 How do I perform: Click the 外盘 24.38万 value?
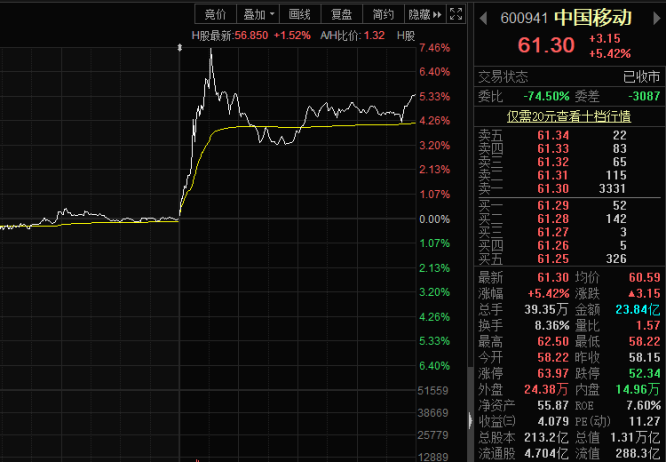click(x=546, y=389)
